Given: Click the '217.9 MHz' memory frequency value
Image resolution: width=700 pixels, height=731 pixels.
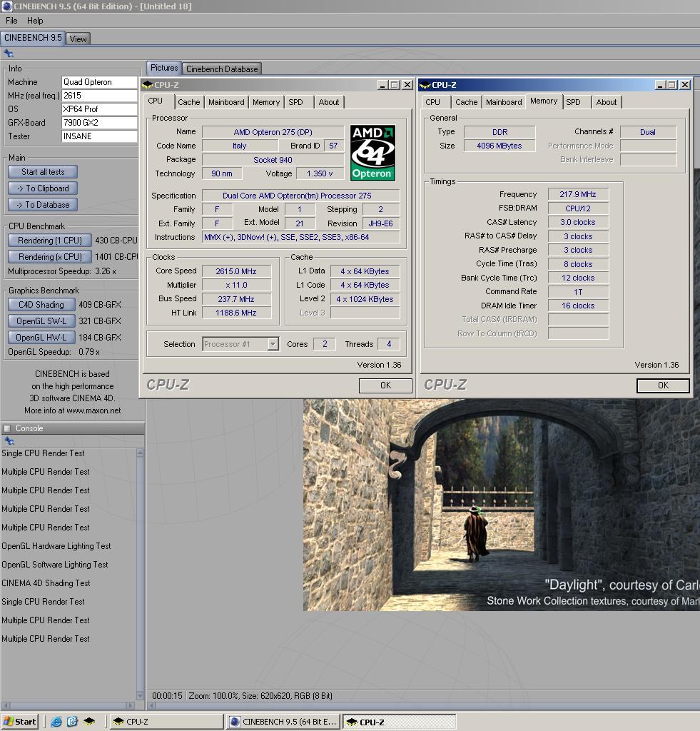Looking at the screenshot, I should [578, 194].
